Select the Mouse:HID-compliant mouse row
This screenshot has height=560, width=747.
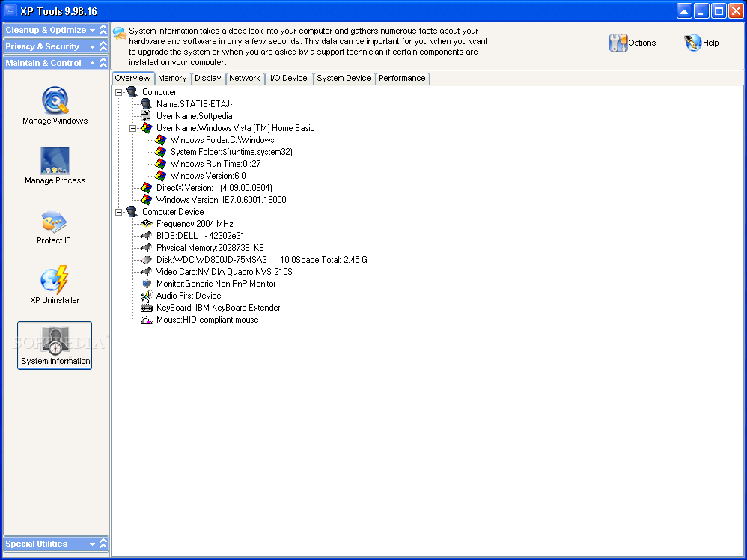click(207, 320)
